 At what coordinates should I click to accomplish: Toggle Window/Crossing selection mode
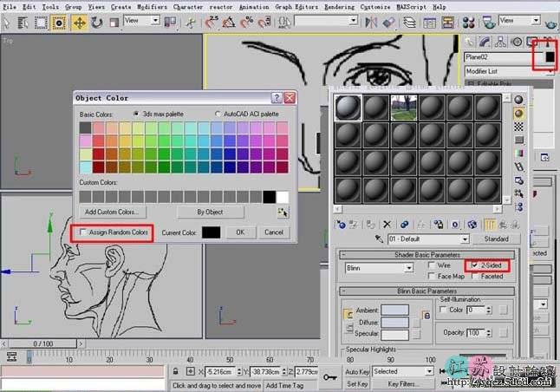[59, 23]
